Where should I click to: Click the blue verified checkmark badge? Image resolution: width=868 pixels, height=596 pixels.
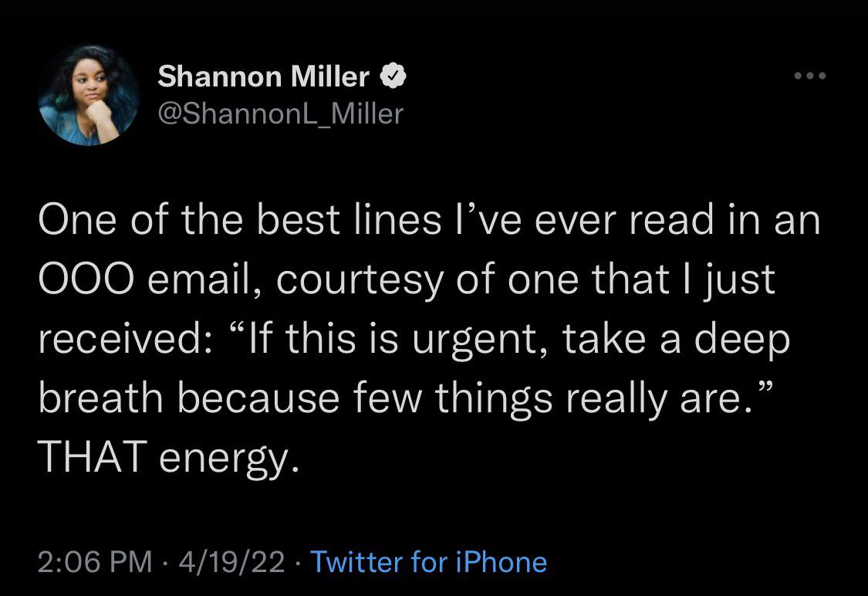pyautogui.click(x=393, y=76)
